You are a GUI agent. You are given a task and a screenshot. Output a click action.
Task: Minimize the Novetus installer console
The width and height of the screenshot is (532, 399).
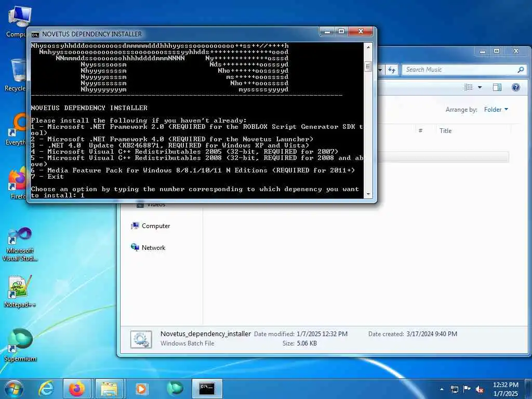pos(327,32)
